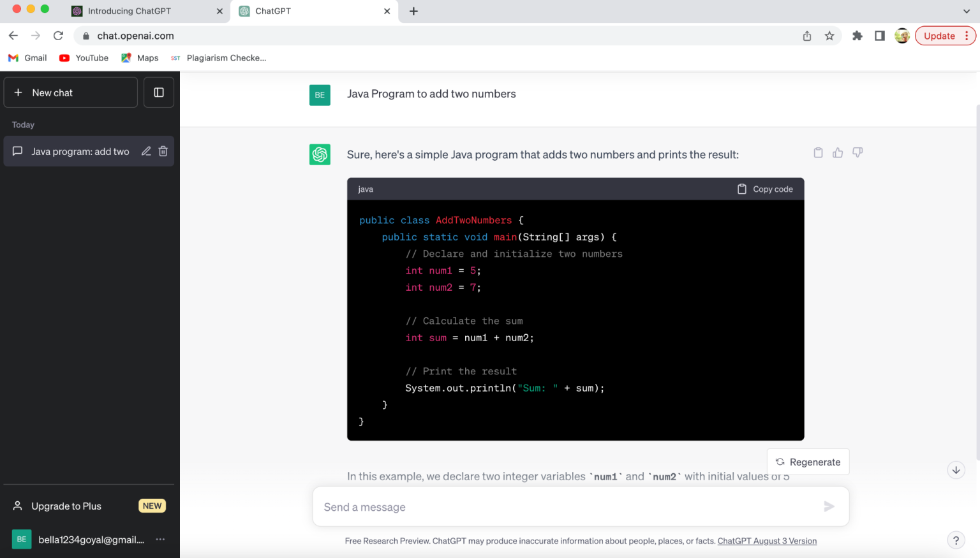Give the response a thumbs down
This screenshot has height=558, width=980.
857,152
